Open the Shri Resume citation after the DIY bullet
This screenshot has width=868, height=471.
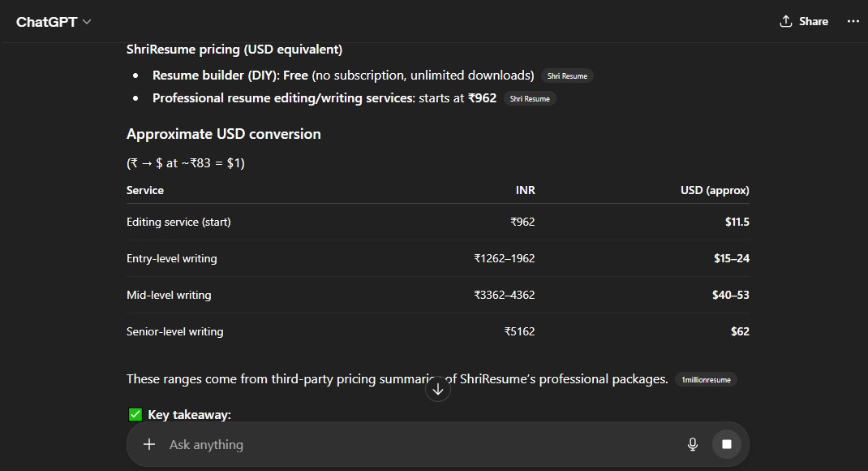coord(567,76)
